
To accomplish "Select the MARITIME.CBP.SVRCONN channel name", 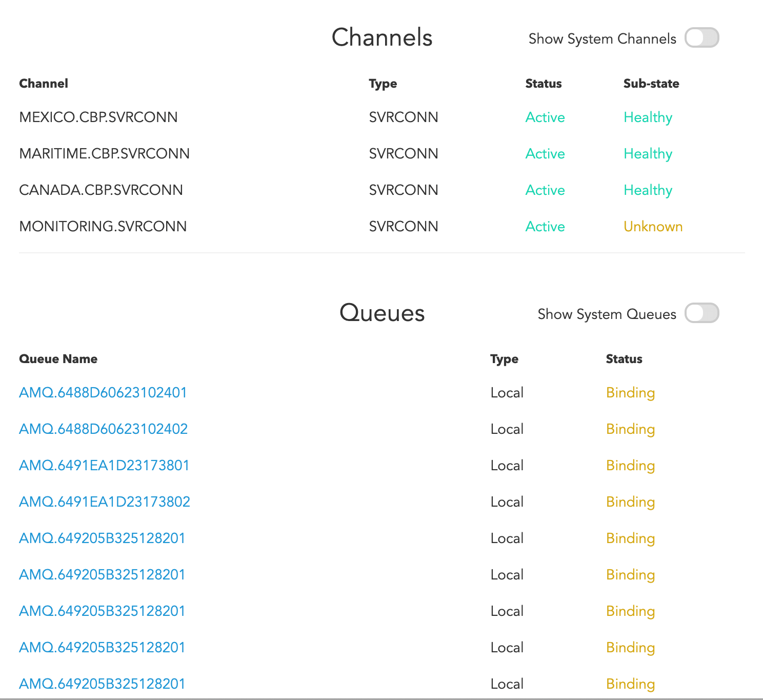I will 105,154.
